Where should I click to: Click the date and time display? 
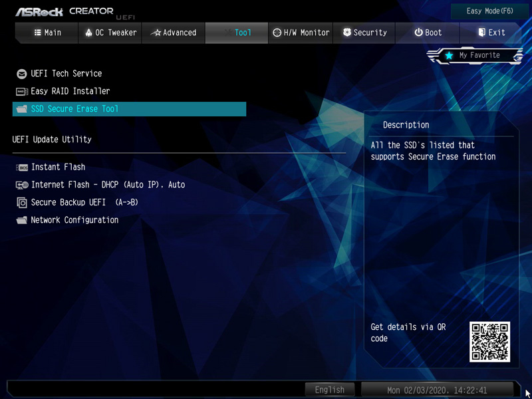[x=437, y=390]
